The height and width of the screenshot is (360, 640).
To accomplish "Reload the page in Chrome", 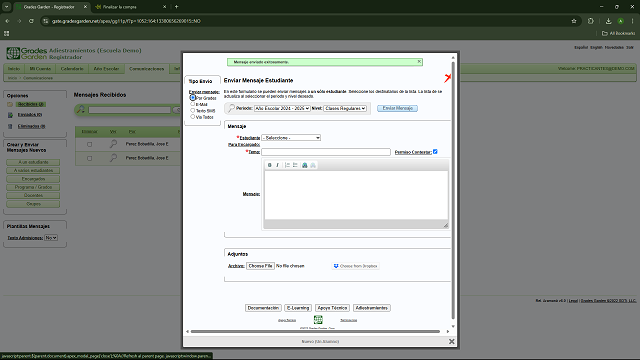I will pos(31,21).
